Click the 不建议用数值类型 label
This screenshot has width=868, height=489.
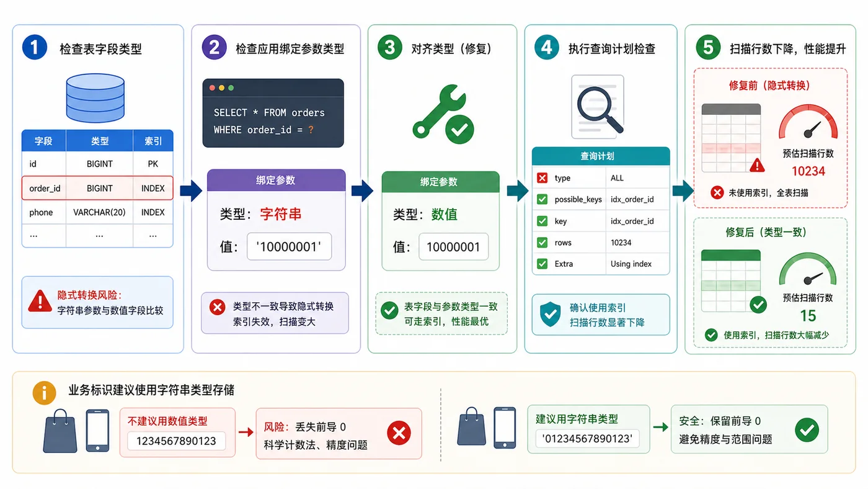(167, 421)
